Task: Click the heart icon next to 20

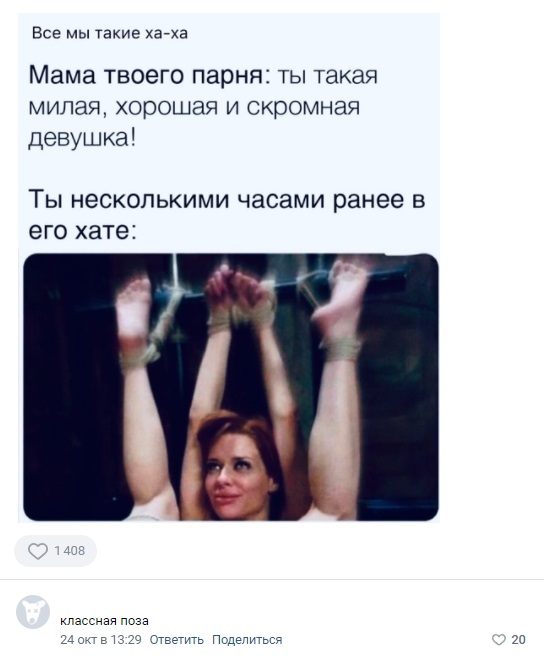Action: 499,639
